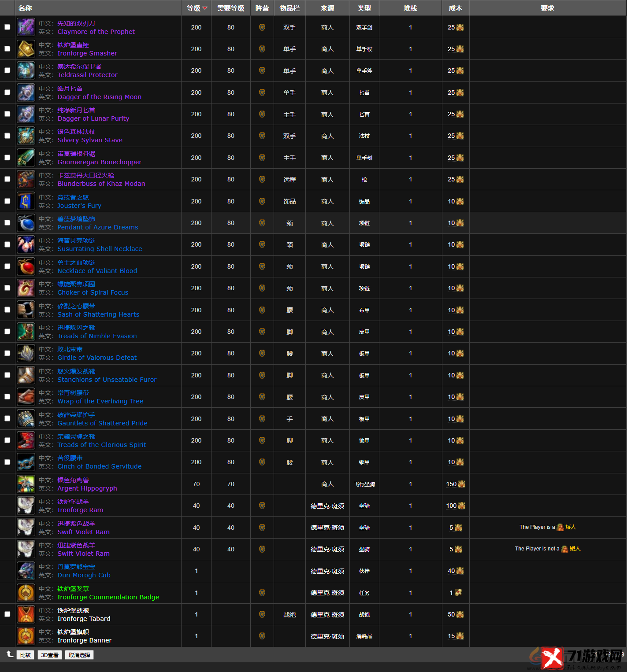Check the box for Claymore of the Prophet
This screenshot has width=627, height=672.
click(x=7, y=27)
